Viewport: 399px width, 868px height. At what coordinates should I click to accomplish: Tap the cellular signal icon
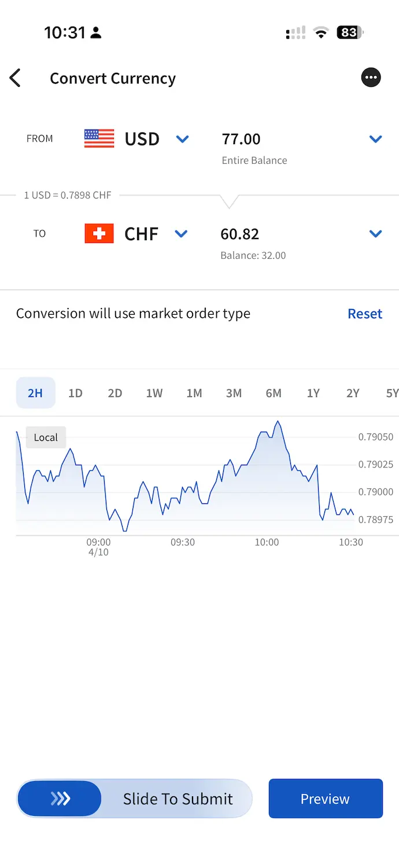tap(295, 32)
